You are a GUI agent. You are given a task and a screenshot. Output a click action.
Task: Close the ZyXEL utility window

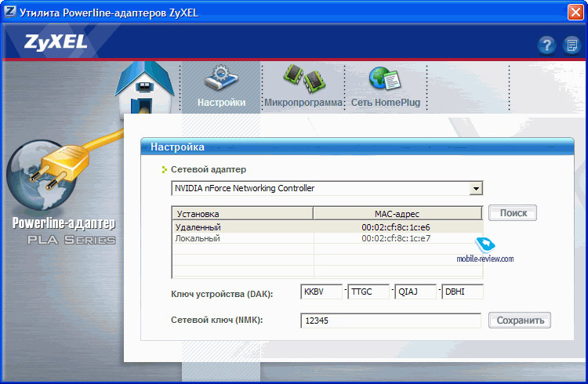point(575,12)
